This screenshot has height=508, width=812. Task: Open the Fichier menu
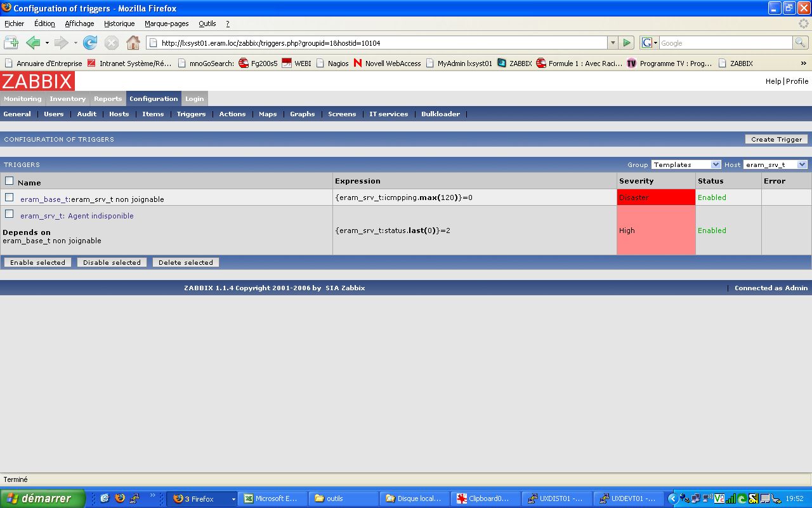click(x=14, y=23)
